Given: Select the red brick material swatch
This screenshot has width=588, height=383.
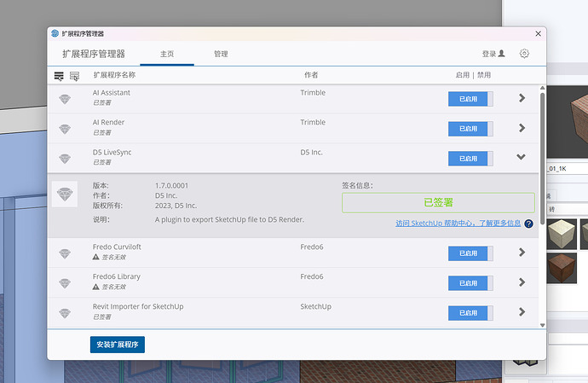Looking at the screenshot, I should click(562, 268).
